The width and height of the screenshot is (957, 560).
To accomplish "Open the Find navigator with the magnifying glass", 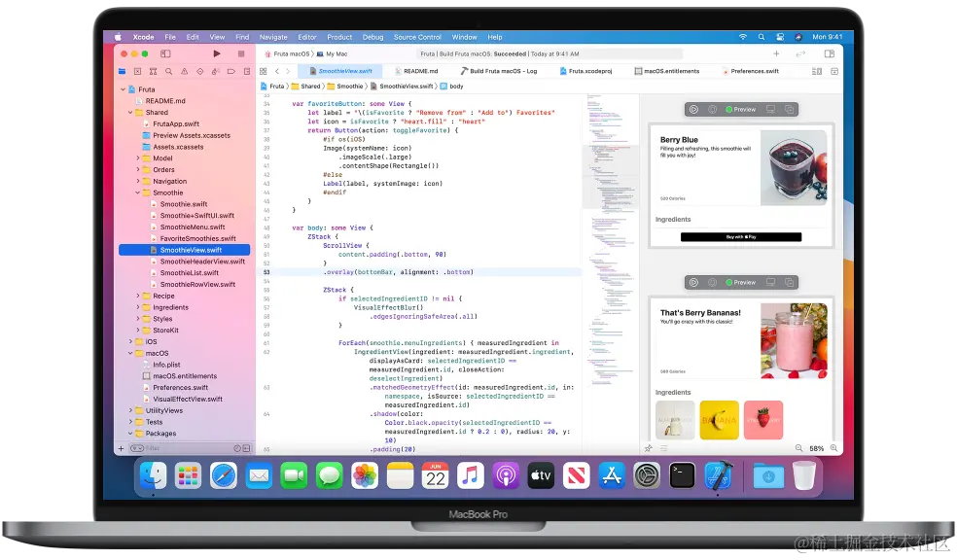I will 169,71.
